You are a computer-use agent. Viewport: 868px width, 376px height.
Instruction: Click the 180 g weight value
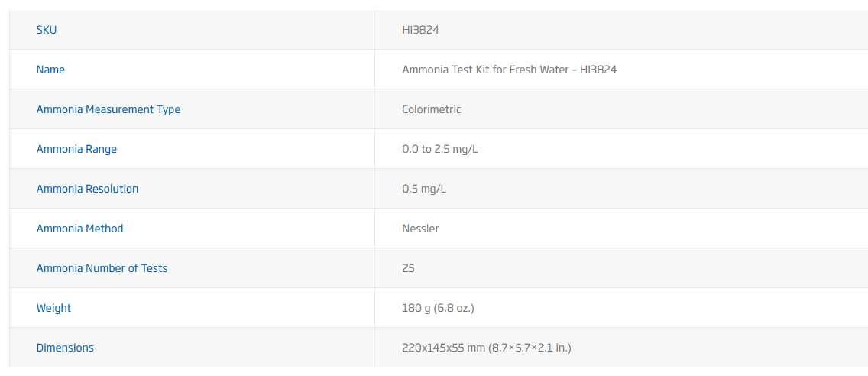click(x=438, y=308)
